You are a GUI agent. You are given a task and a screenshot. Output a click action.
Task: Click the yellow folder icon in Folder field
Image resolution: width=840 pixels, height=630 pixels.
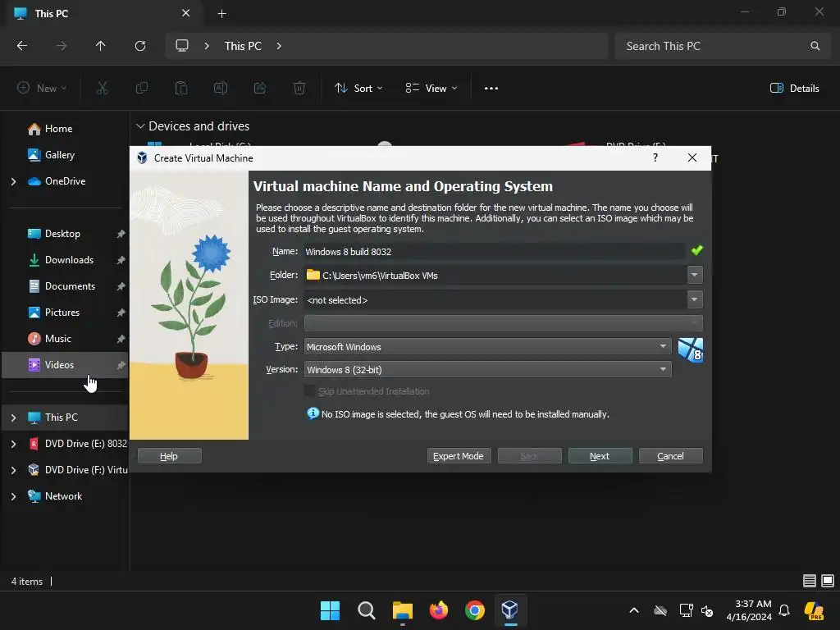point(313,275)
